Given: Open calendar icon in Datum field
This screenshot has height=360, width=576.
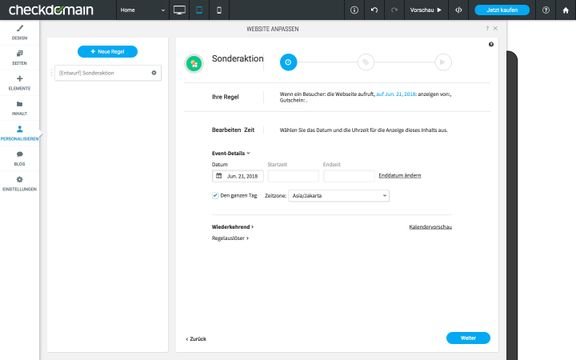Looking at the screenshot, I should click(x=219, y=176).
